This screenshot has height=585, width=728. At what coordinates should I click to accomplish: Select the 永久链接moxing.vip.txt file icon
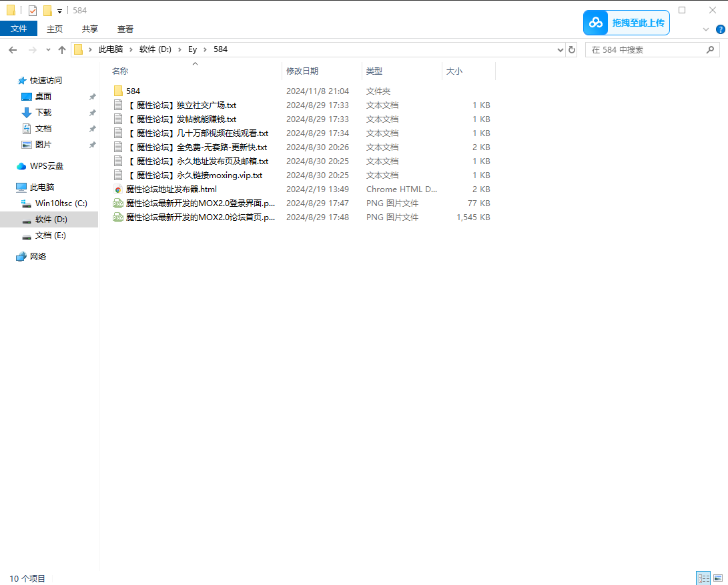click(118, 175)
